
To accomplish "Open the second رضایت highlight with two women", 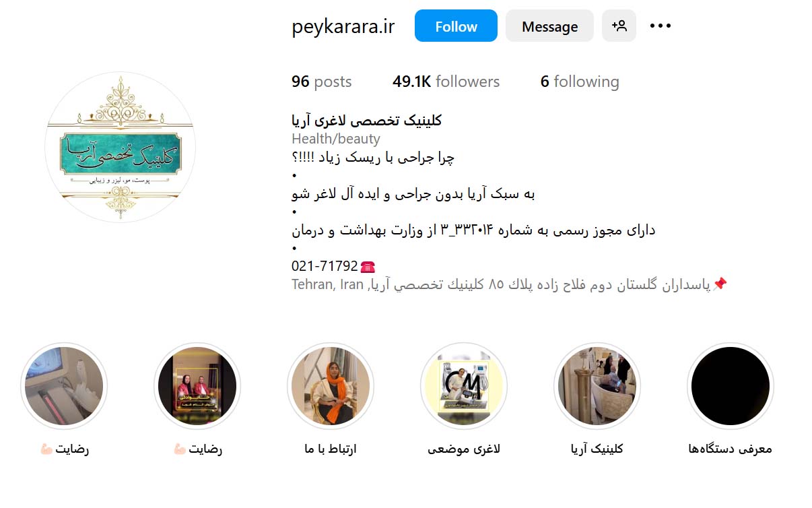I will tap(197, 386).
